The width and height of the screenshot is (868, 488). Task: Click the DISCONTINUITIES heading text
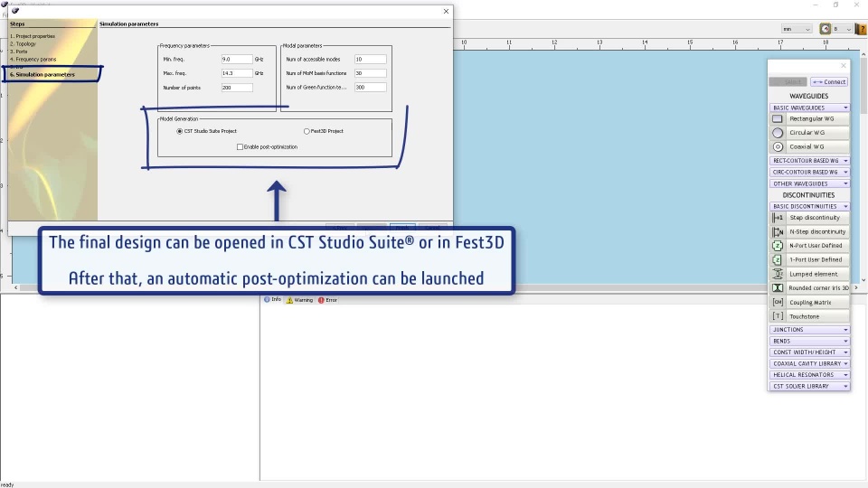pyautogui.click(x=808, y=195)
